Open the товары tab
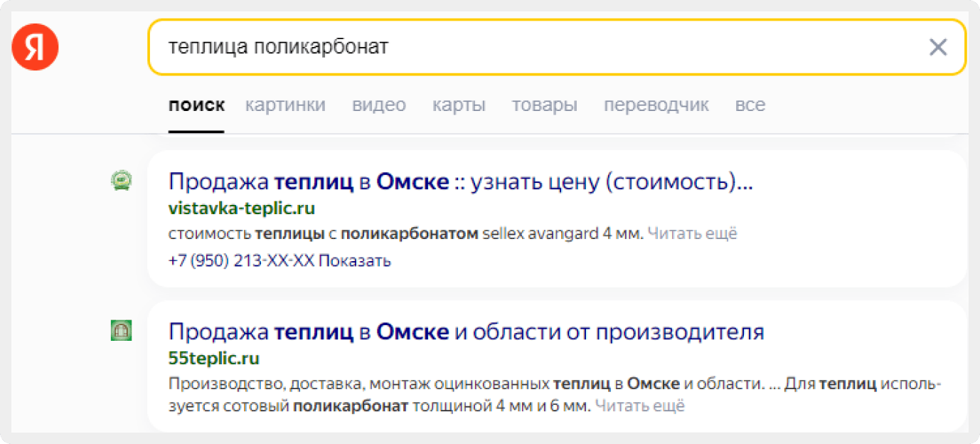This screenshot has height=444, width=980. [x=545, y=105]
